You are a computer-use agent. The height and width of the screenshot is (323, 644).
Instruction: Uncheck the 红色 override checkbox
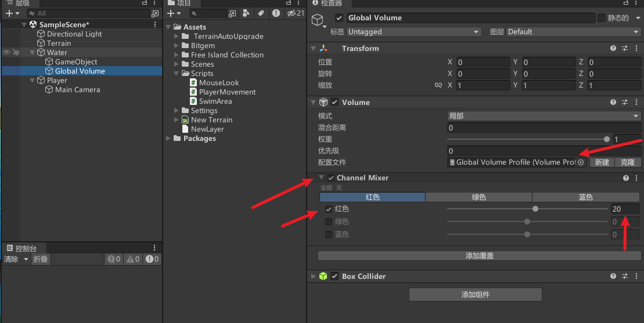click(x=329, y=209)
